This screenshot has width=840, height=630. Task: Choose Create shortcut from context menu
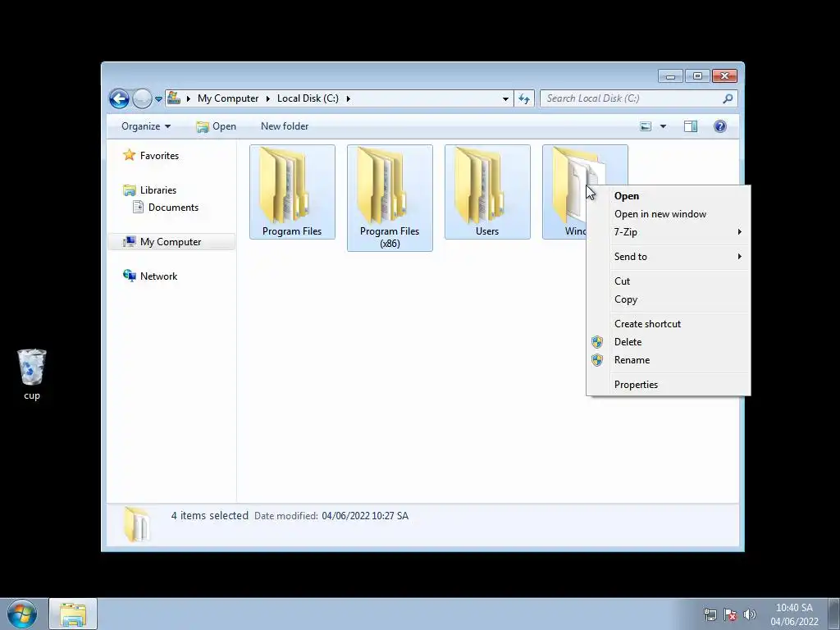[x=669, y=324]
